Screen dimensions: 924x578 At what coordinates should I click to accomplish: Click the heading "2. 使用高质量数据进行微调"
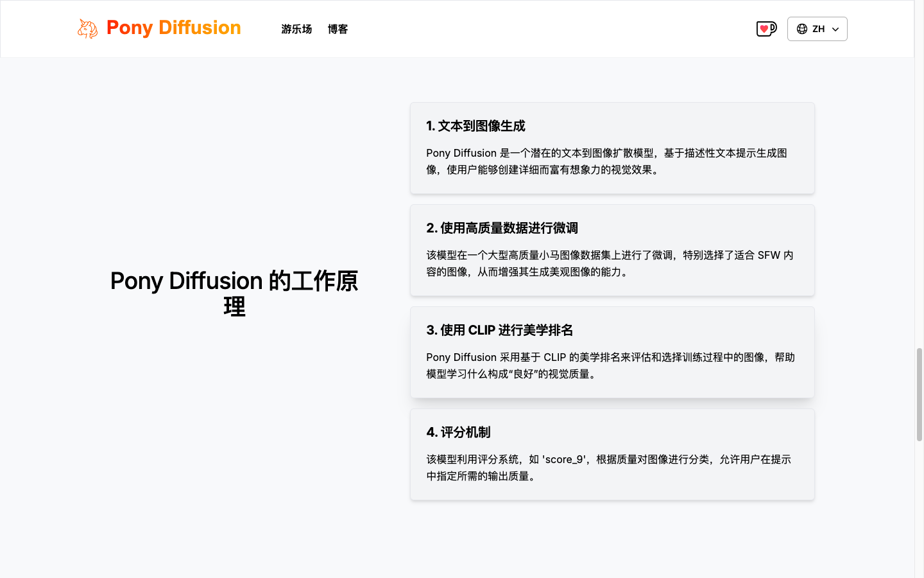pyautogui.click(x=502, y=228)
